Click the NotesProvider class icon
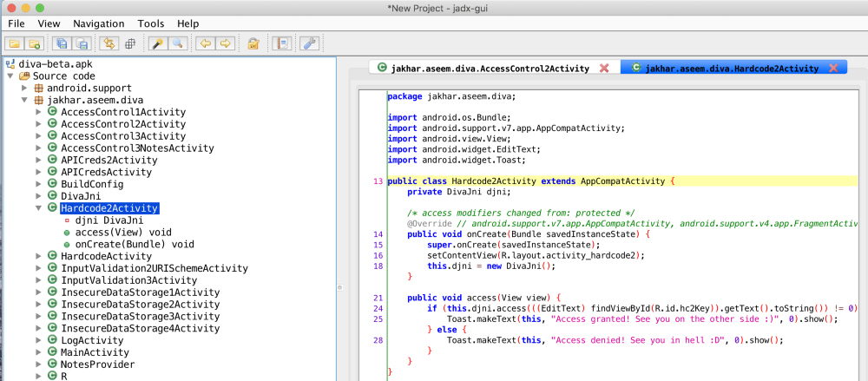 [53, 365]
